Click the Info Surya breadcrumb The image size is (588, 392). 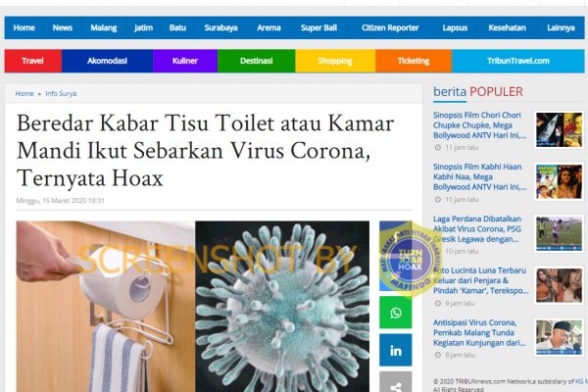tap(61, 93)
